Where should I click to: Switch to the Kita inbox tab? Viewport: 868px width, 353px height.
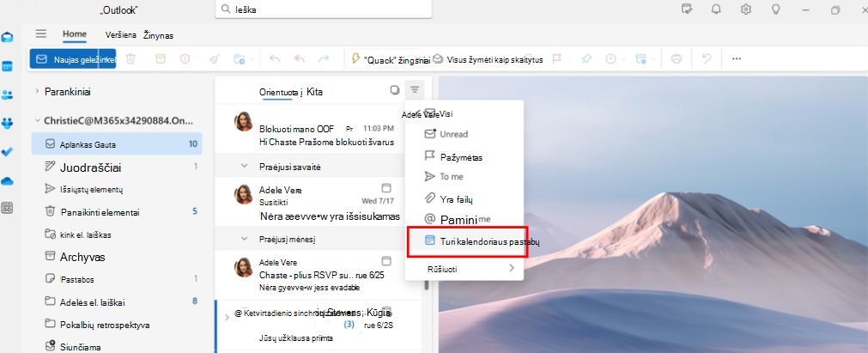tap(314, 92)
